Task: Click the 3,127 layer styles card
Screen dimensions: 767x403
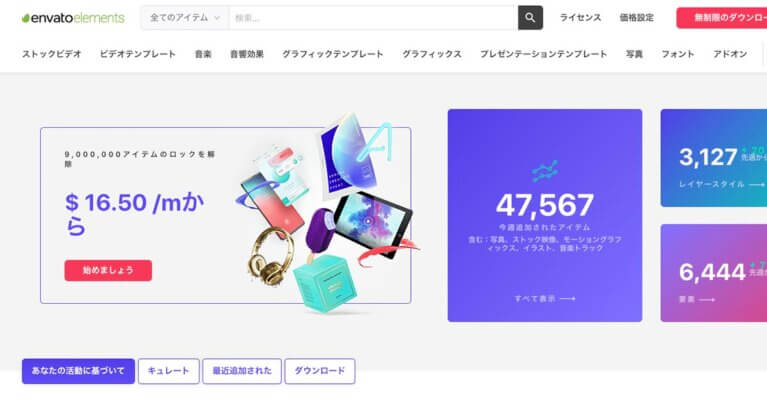Action: tap(714, 158)
